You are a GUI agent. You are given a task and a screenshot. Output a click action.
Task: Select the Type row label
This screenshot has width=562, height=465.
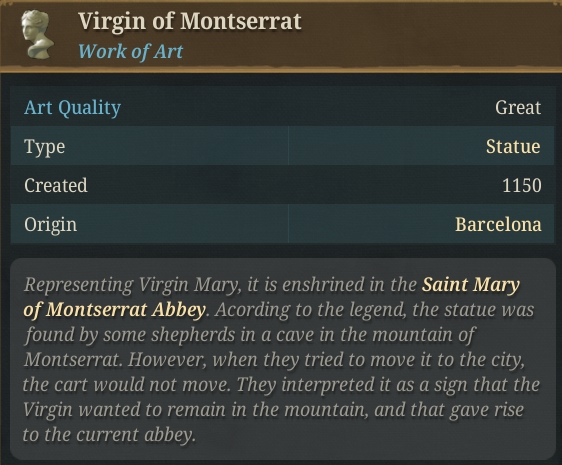click(x=45, y=147)
